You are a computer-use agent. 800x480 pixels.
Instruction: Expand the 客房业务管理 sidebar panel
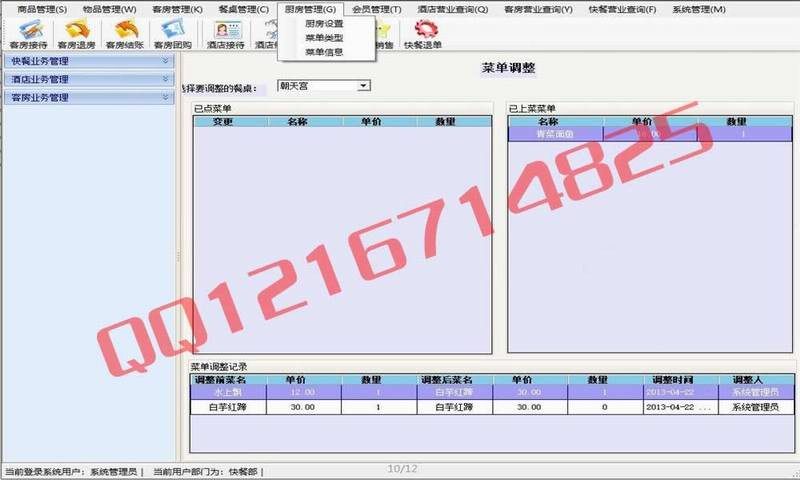point(165,97)
